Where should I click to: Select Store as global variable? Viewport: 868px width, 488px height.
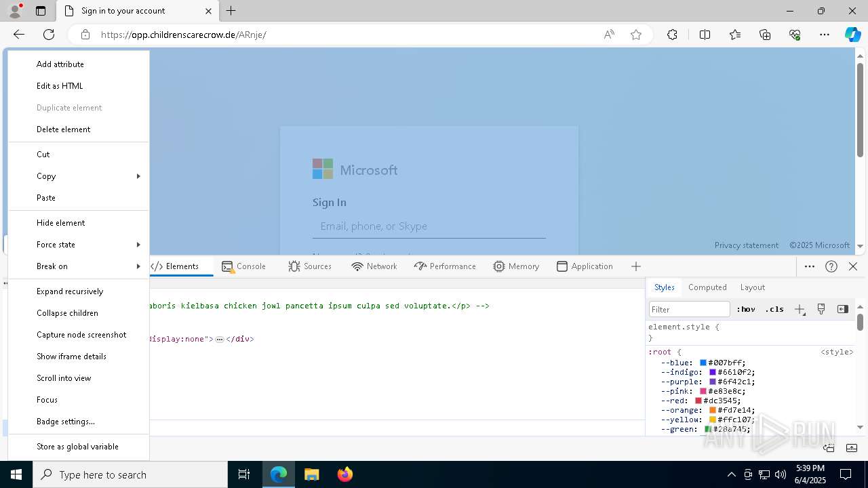point(79,447)
